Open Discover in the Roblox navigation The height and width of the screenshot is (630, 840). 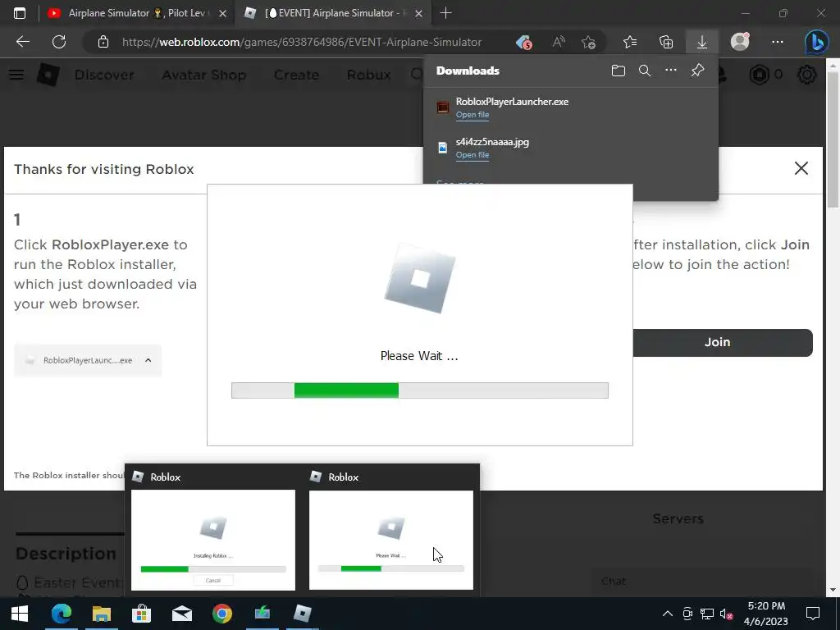click(104, 75)
